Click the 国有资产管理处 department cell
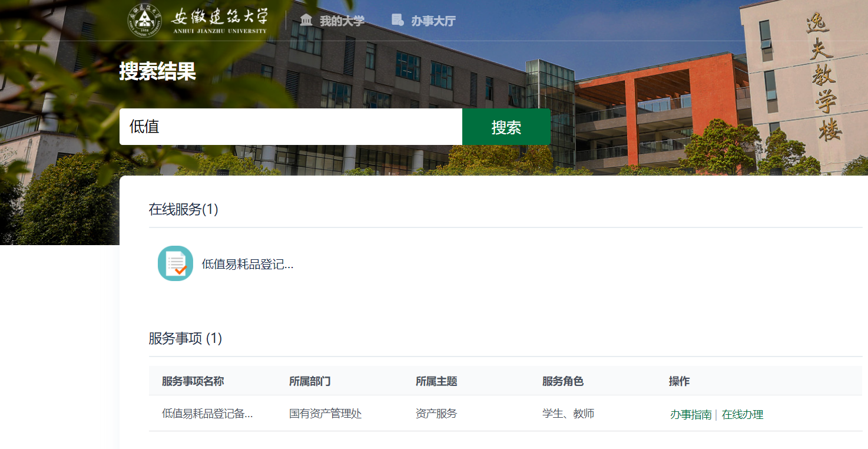The image size is (868, 449). pyautogui.click(x=325, y=414)
